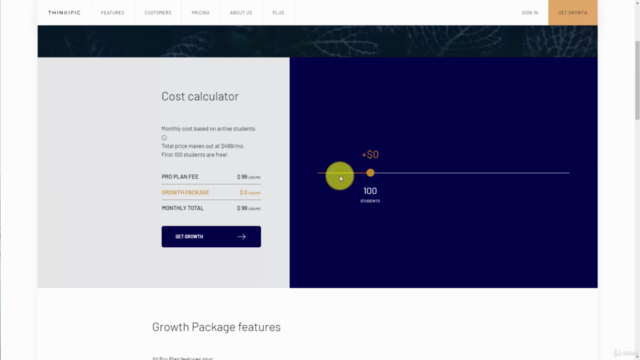This screenshot has height=360, width=640.
Task: Click the info icon under monthly cost text
Action: coord(164,138)
